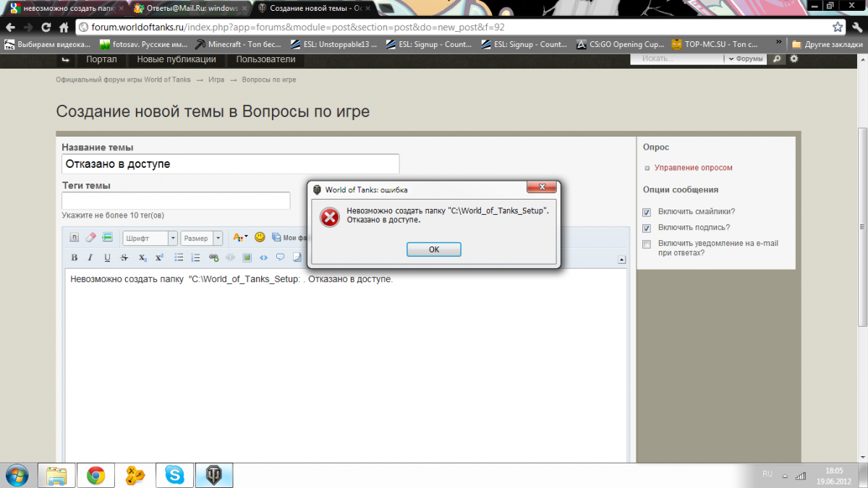Open the Minecraft bookmark

point(239,44)
